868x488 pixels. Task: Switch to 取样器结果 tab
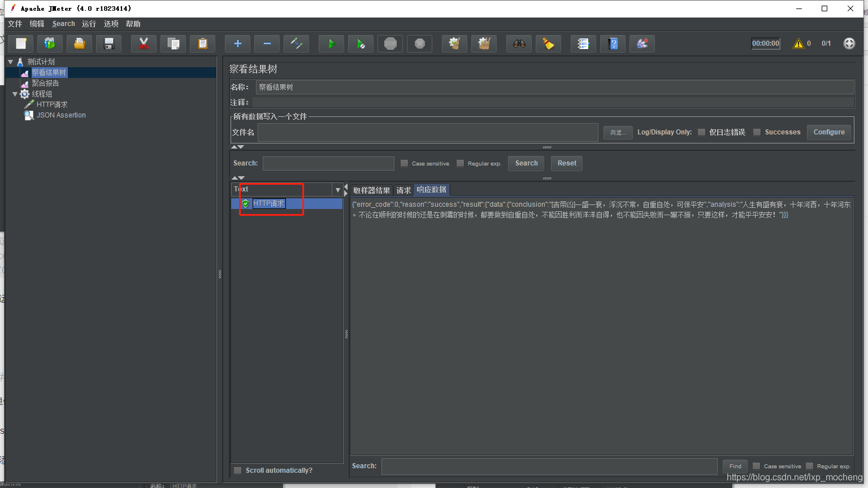371,190
